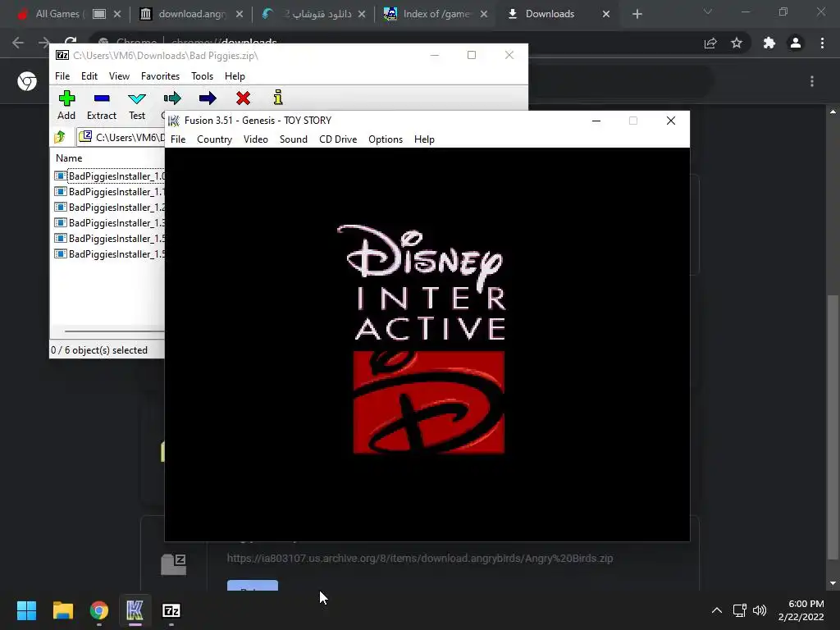
Task: Select BadPiggiesInstaller_1.3 file row
Action: coord(109,223)
